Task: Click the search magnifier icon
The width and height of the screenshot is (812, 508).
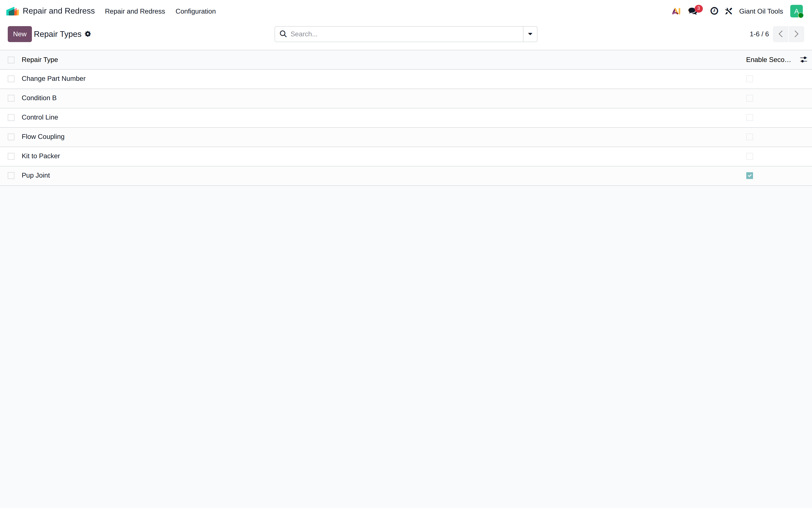Action: [x=283, y=34]
